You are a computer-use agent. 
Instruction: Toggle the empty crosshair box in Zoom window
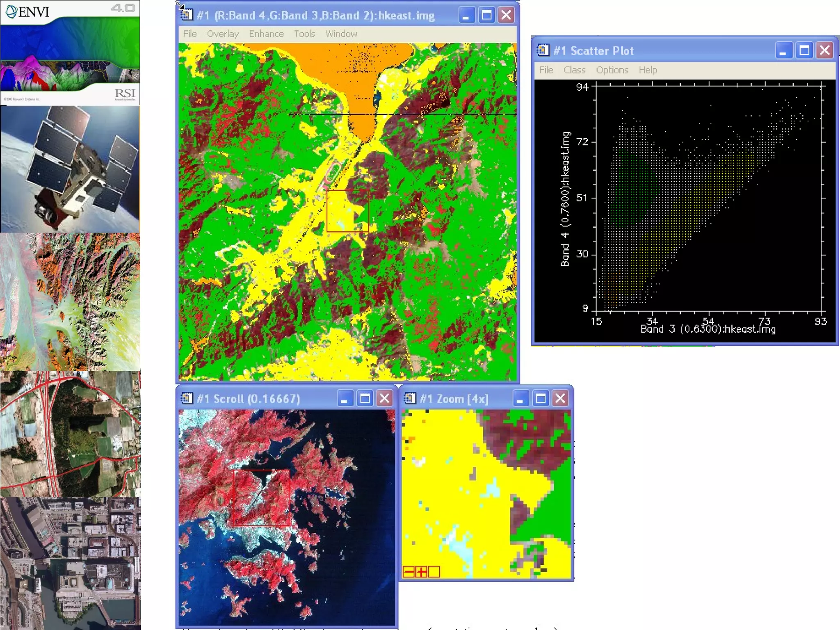[x=434, y=572]
